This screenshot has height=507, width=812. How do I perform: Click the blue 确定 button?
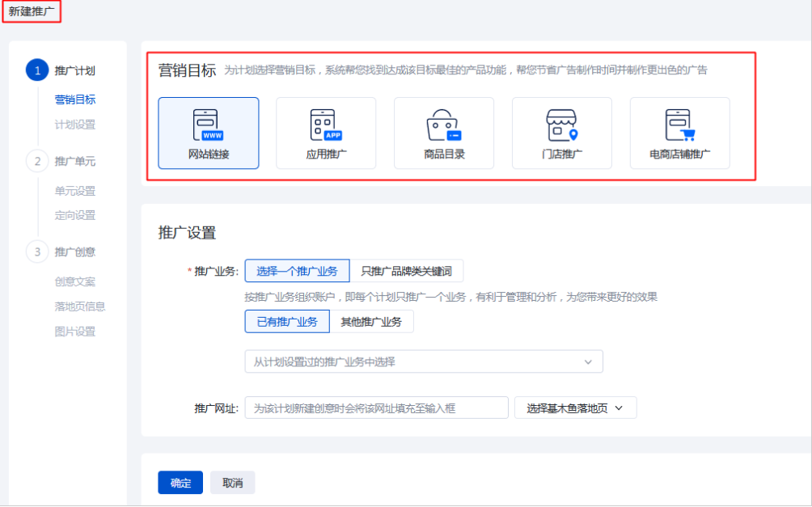(180, 483)
